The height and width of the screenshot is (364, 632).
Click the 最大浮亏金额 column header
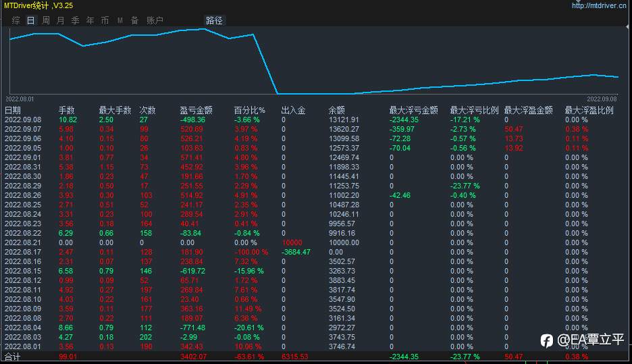tap(413, 110)
